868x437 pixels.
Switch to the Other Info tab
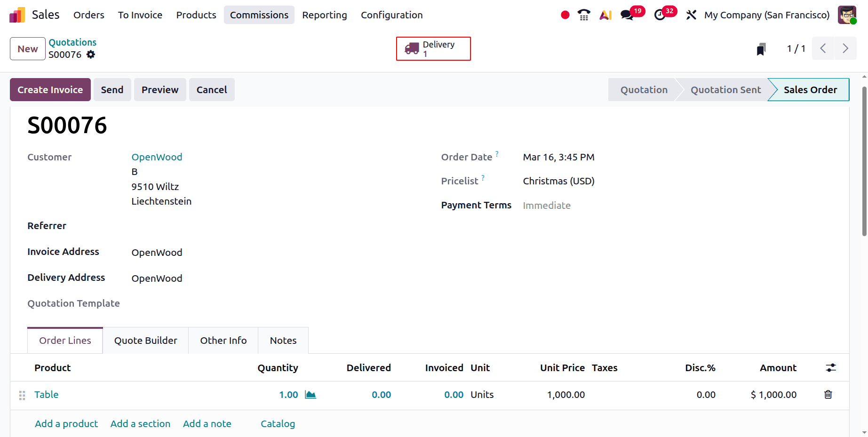(223, 341)
